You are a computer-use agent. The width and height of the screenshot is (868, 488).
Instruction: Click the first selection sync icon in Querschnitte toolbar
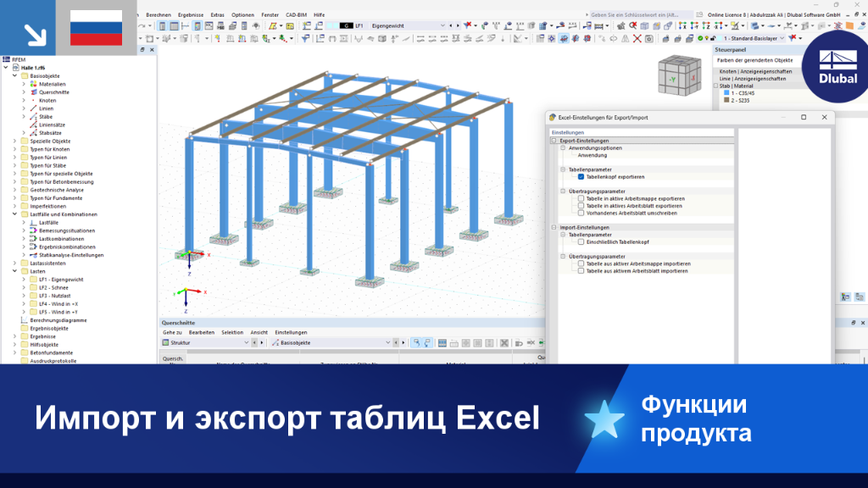click(416, 343)
